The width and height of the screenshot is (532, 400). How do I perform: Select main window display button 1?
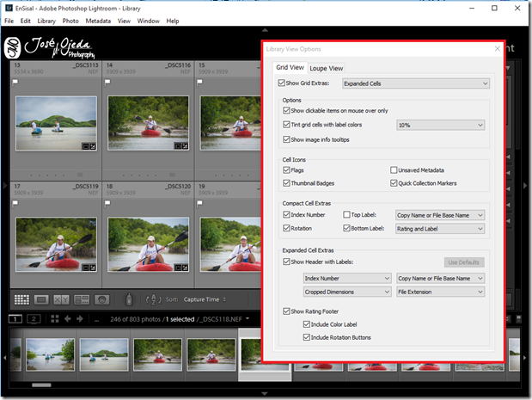(x=15, y=319)
